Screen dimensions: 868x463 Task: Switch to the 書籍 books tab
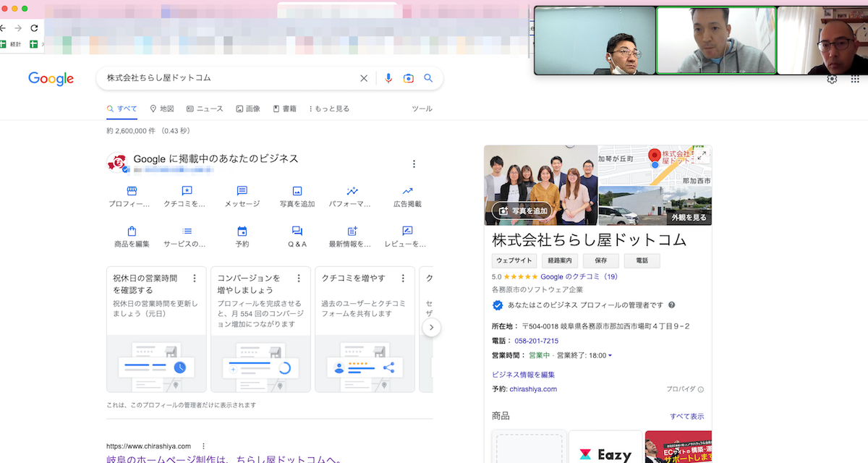tap(285, 109)
